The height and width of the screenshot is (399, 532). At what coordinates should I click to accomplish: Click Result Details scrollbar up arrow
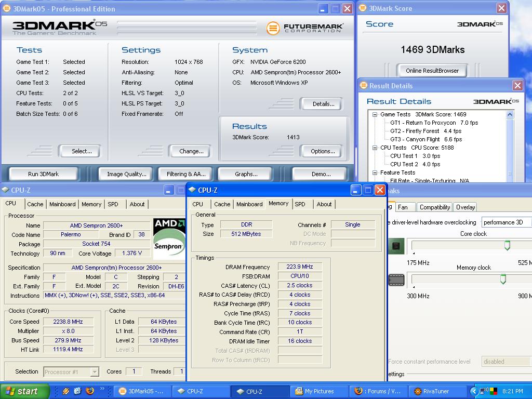coord(510,115)
